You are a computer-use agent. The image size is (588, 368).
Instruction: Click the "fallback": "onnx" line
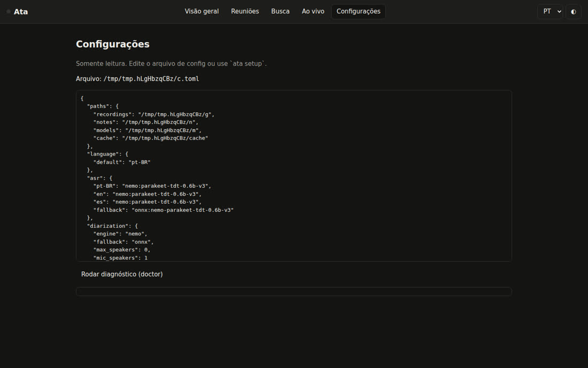click(123, 242)
